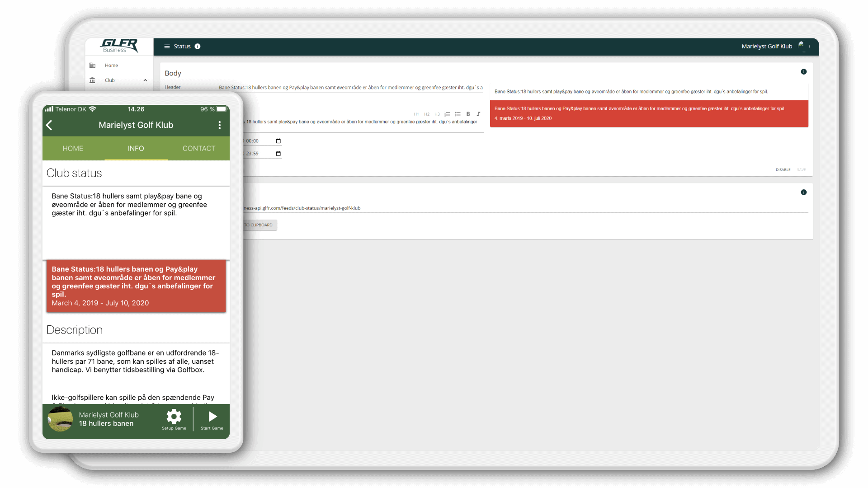The height and width of the screenshot is (488, 868).
Task: Click the info icon in the Body card
Action: (804, 72)
